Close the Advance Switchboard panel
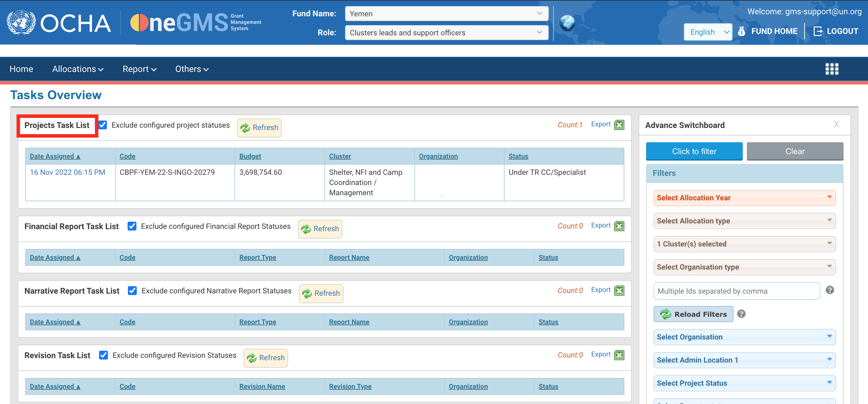This screenshot has height=404, width=868. 836,124
